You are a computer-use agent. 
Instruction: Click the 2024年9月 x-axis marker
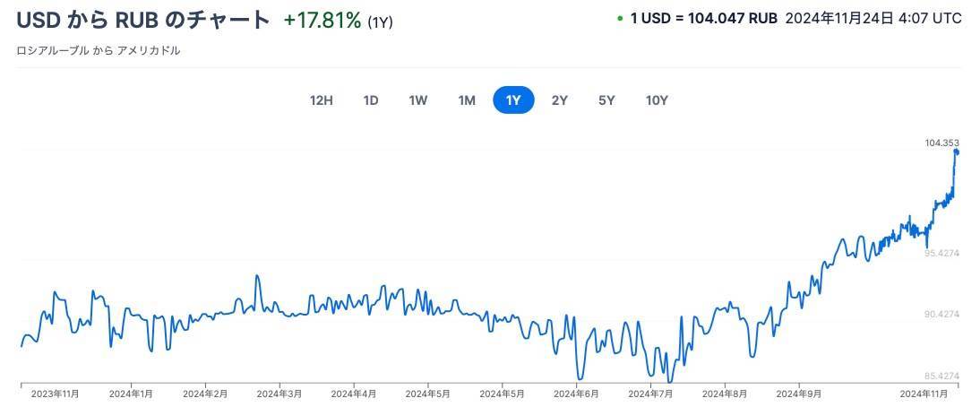point(799,394)
